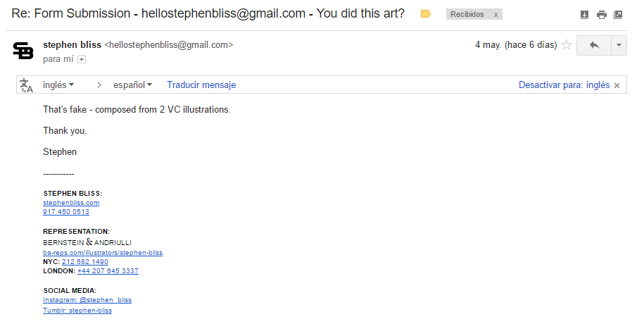Open the target language dropdown 'español'
Viewport: 644px width, 331px height.
133,85
